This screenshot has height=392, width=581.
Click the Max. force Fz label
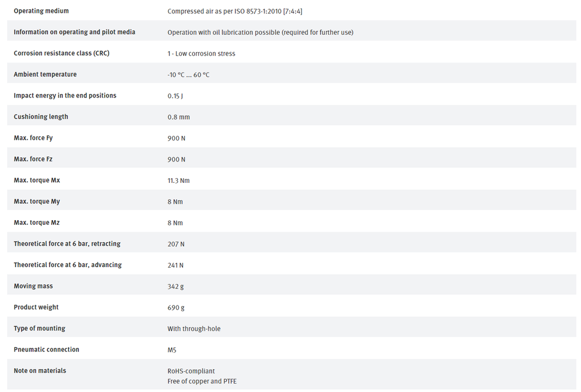[33, 159]
